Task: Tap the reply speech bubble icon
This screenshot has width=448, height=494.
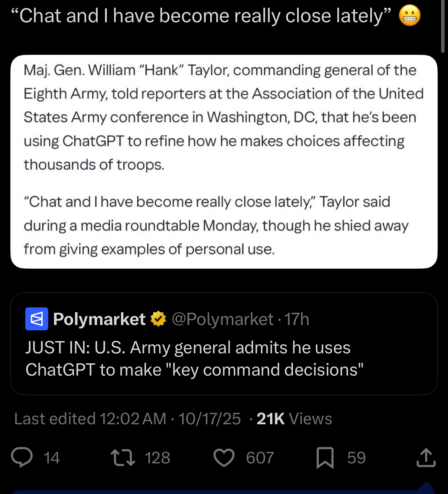Action: (x=22, y=458)
